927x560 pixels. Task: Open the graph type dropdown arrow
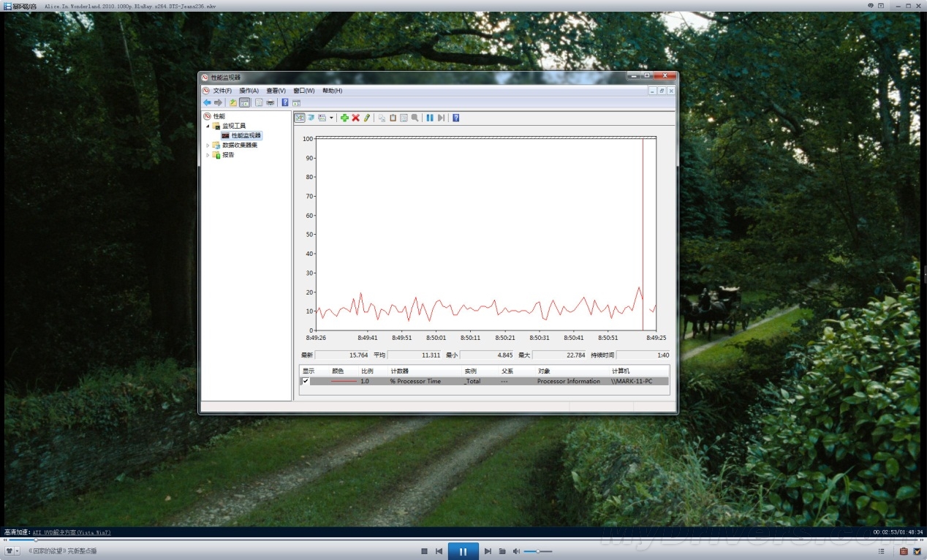pyautogui.click(x=331, y=118)
